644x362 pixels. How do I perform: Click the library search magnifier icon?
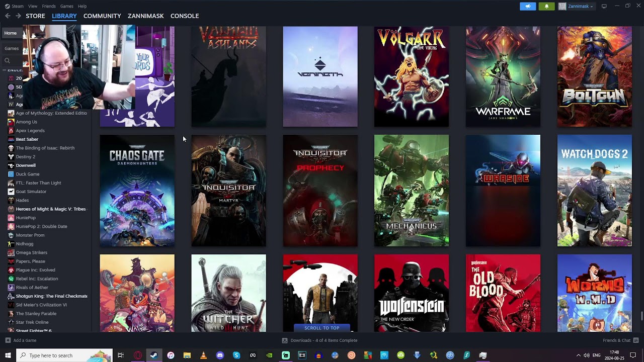(x=7, y=61)
